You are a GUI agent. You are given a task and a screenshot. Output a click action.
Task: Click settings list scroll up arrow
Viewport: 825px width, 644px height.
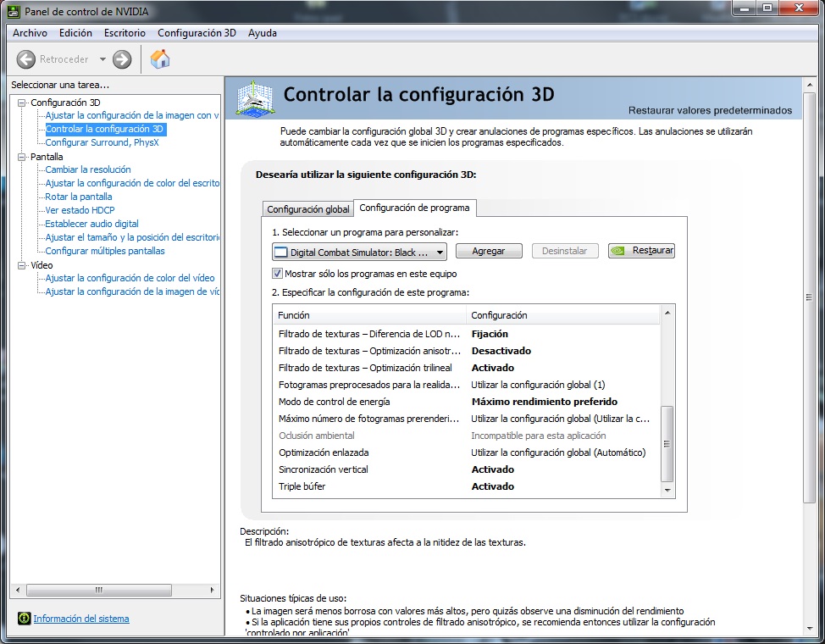[667, 313]
